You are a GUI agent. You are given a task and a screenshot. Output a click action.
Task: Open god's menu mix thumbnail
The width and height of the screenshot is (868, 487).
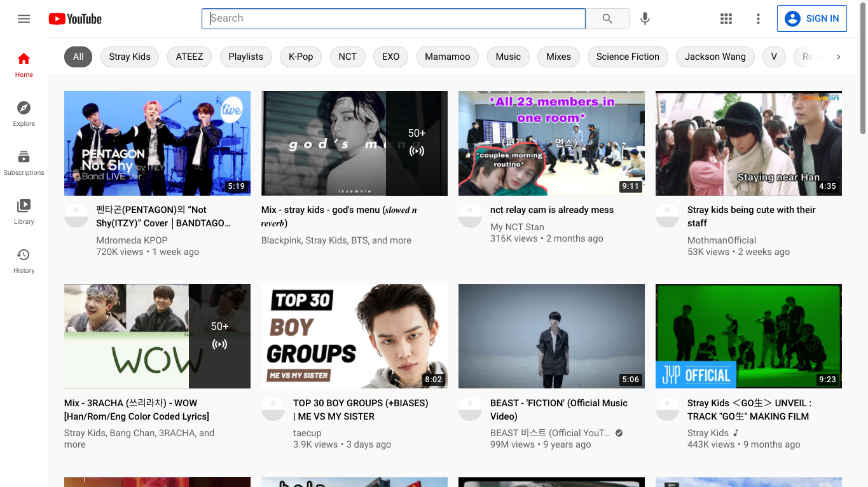coord(354,143)
